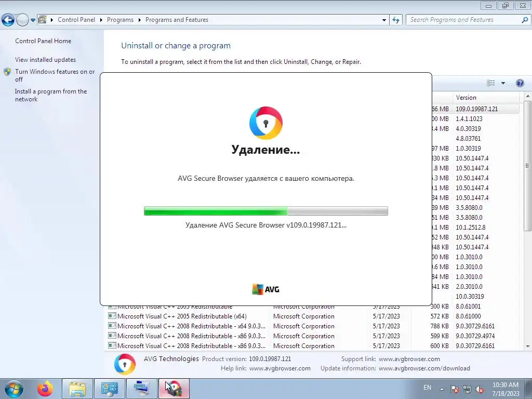This screenshot has width=532, height=399.
Task: Launch Firefox from the taskbar
Action: pyautogui.click(x=45, y=389)
